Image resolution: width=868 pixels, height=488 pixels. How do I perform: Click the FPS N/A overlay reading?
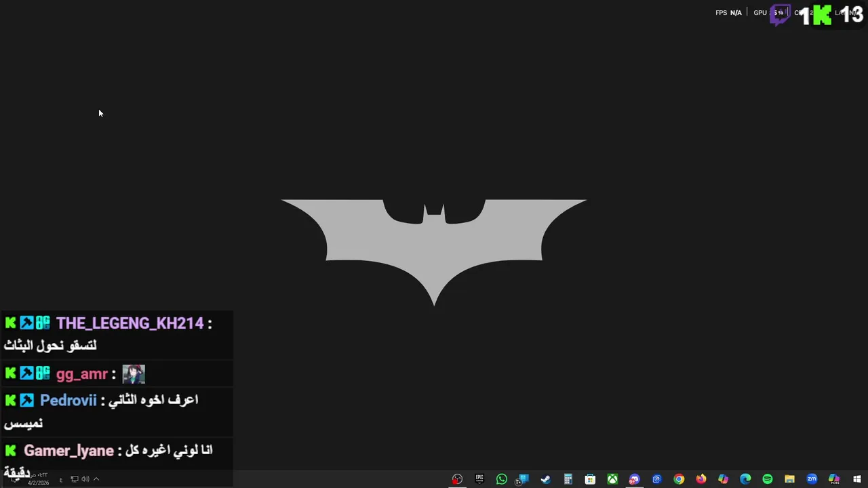point(728,13)
